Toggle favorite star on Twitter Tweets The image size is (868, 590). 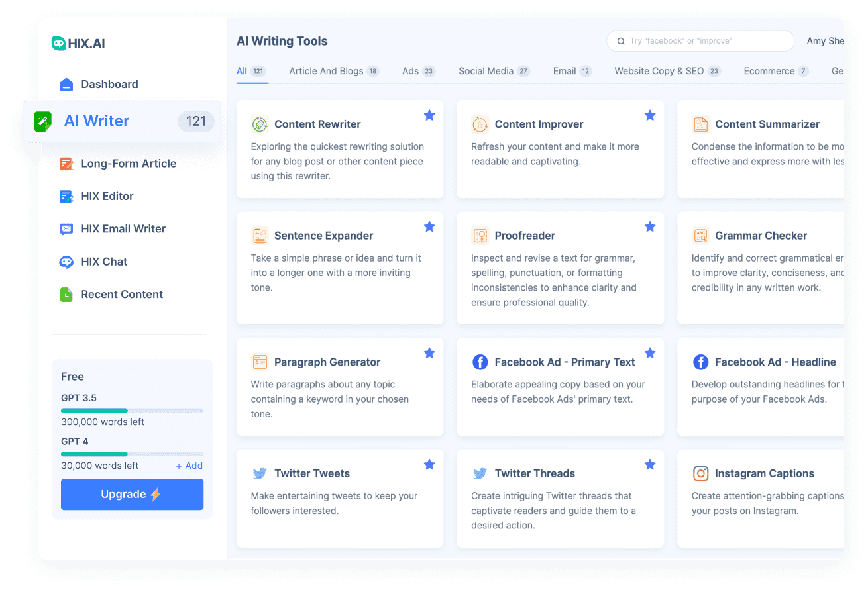point(429,465)
